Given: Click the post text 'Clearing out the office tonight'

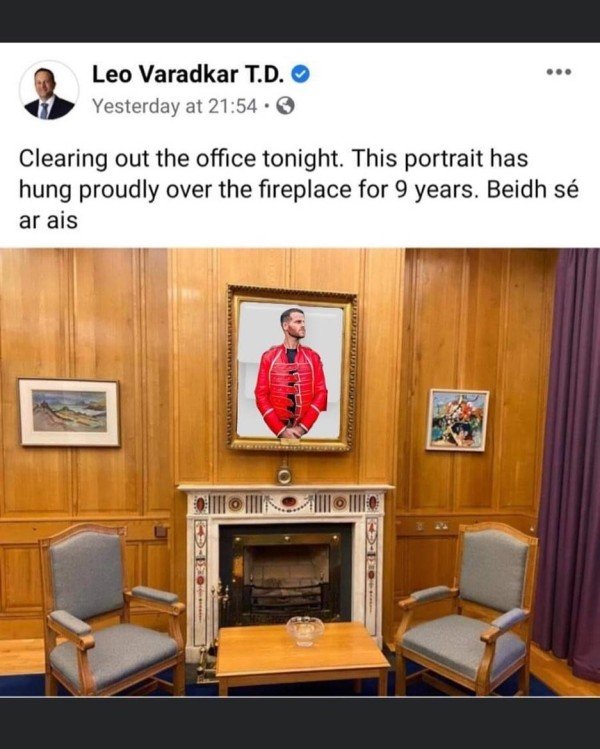Looking at the screenshot, I should (x=181, y=158).
